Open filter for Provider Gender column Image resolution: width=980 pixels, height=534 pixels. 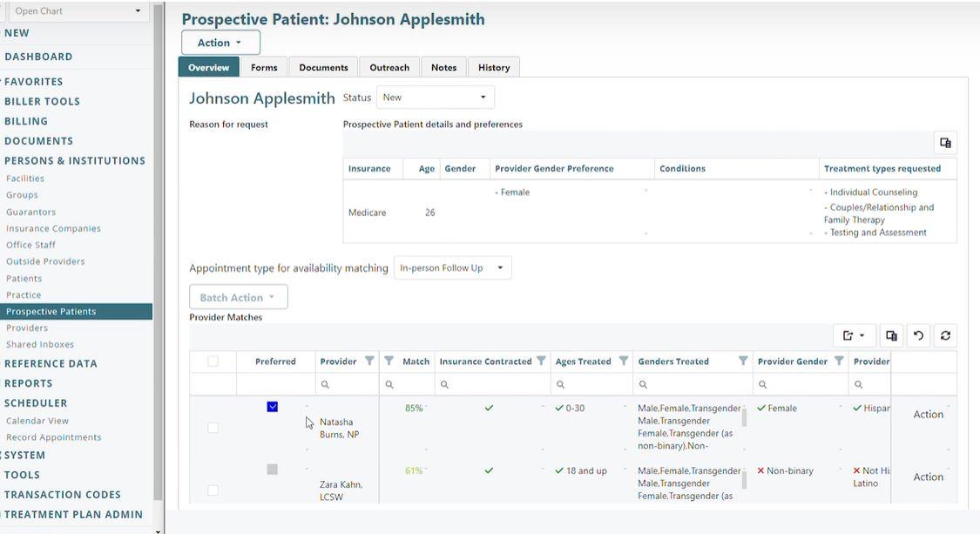[x=839, y=362]
